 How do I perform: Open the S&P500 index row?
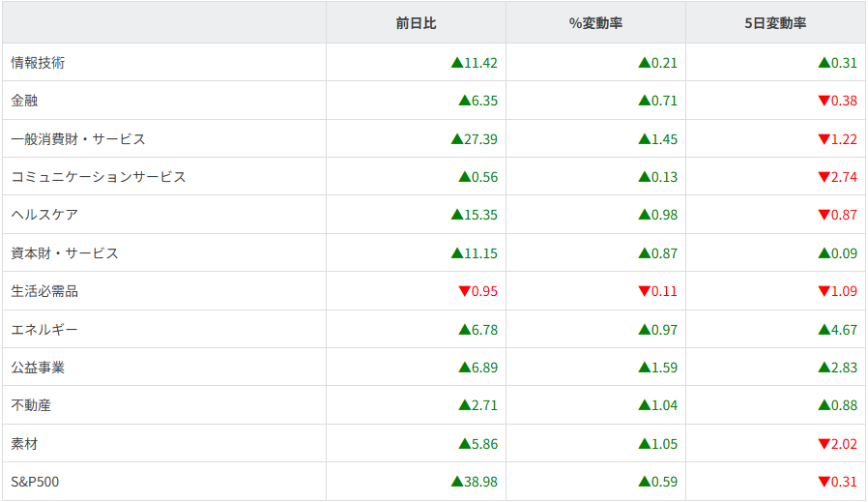35,482
